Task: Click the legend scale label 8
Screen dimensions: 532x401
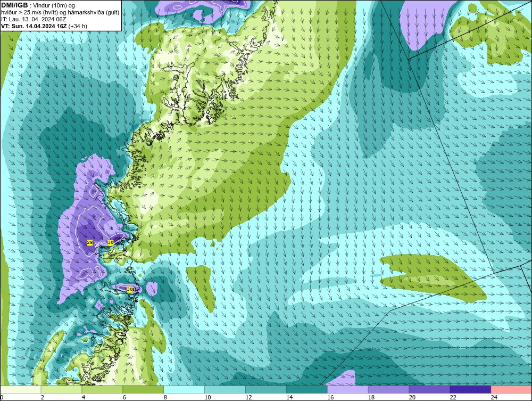Action: (165, 398)
